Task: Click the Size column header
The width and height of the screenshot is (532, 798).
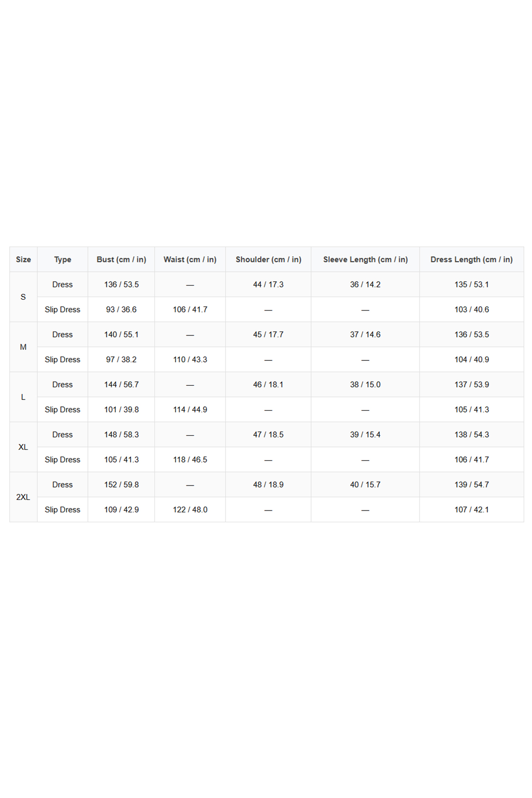Action: click(23, 260)
